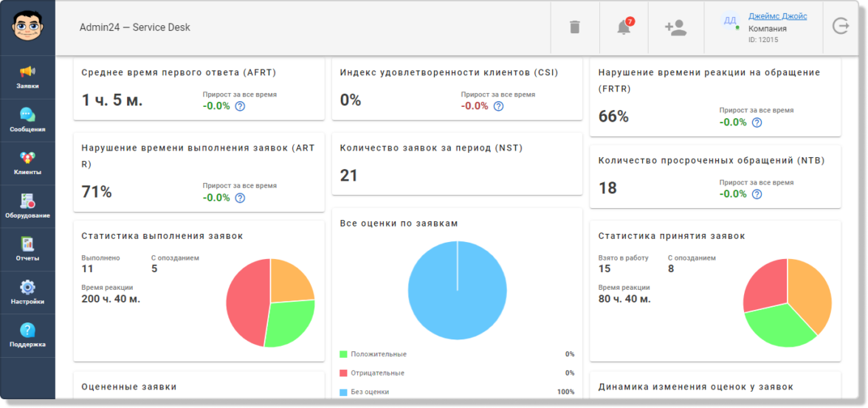868x408 pixels.
Task: Click blue pie chart Все оценки
Action: pyautogui.click(x=458, y=290)
